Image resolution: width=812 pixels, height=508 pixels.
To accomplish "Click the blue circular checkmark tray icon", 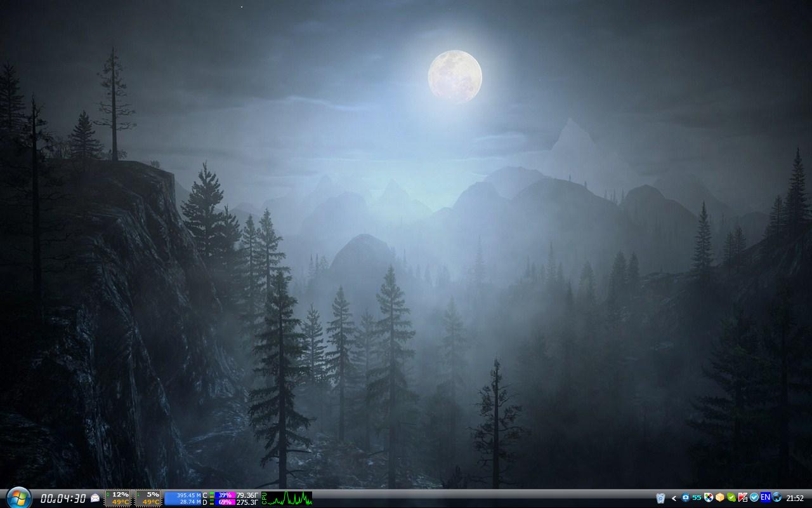I will tap(754, 498).
